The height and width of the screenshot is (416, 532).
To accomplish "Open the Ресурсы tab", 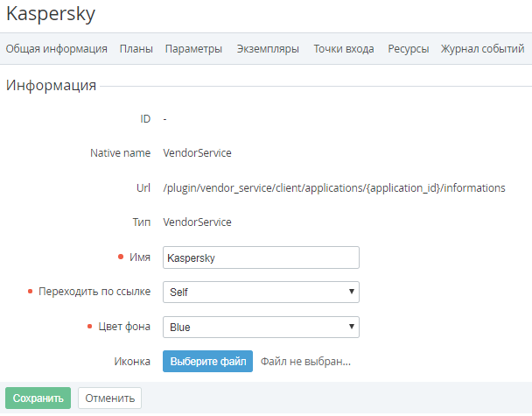I will [408, 49].
